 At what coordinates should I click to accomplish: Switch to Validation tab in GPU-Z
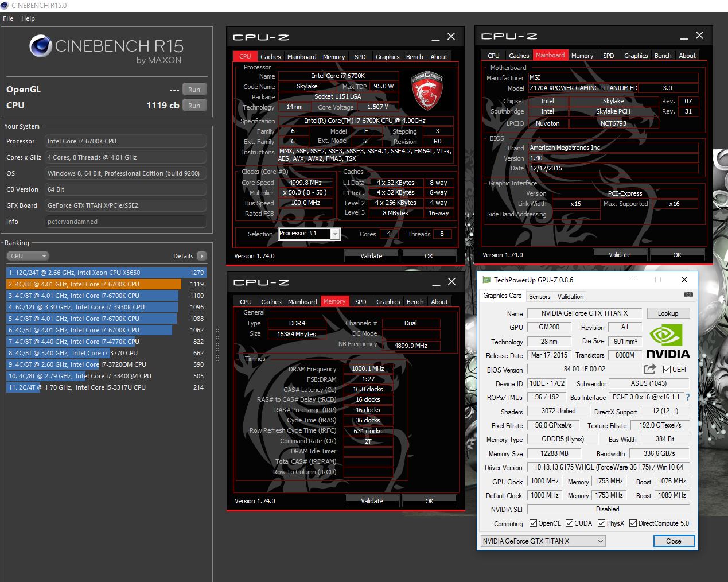click(571, 297)
